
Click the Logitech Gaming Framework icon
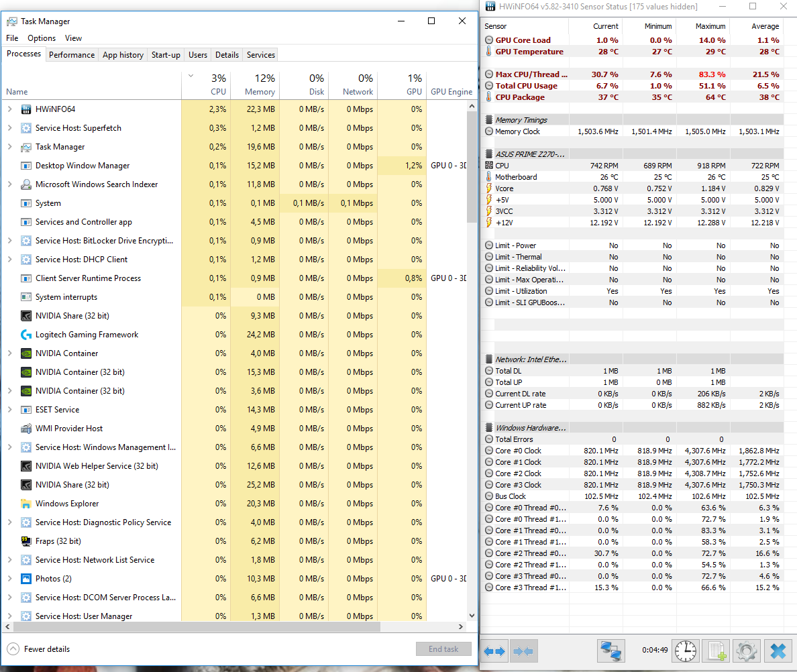(x=26, y=335)
